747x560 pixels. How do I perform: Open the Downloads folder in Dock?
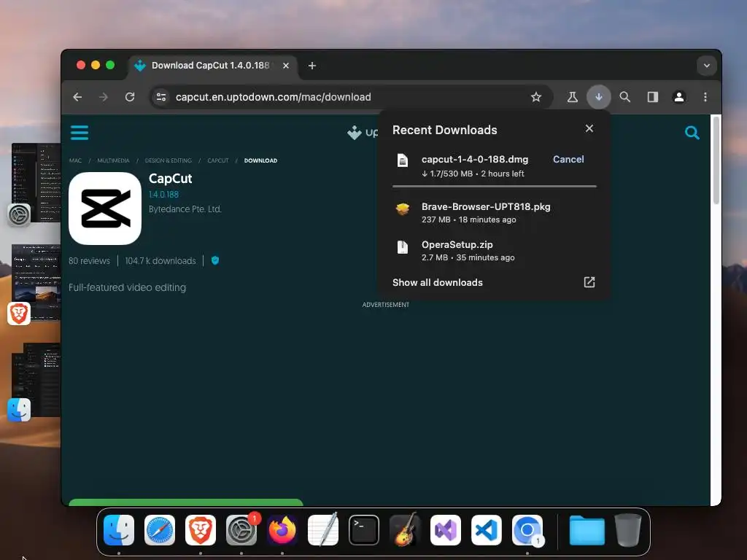coord(587,530)
